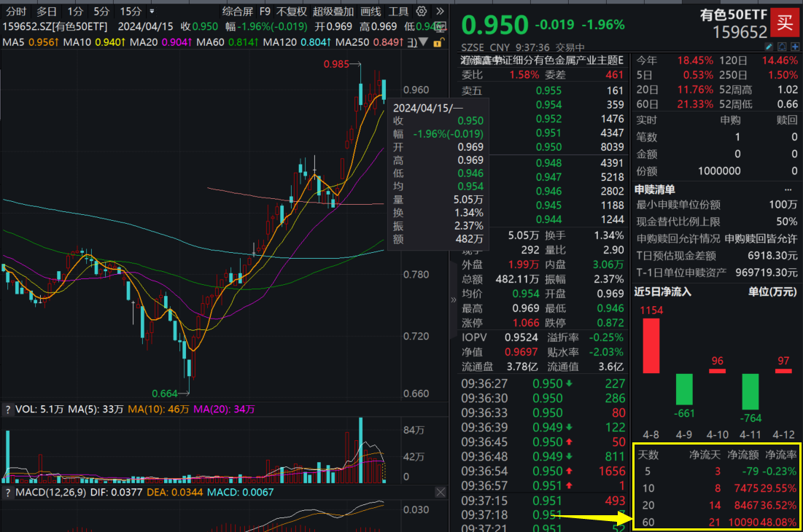Click the indicator list icon after MA250
Screen dimensions: 803x532
412,42
